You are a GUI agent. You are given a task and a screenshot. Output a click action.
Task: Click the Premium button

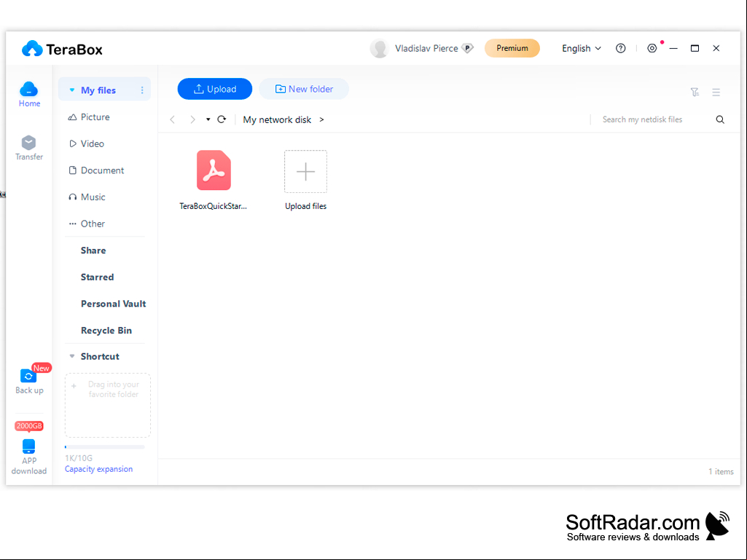coord(512,48)
